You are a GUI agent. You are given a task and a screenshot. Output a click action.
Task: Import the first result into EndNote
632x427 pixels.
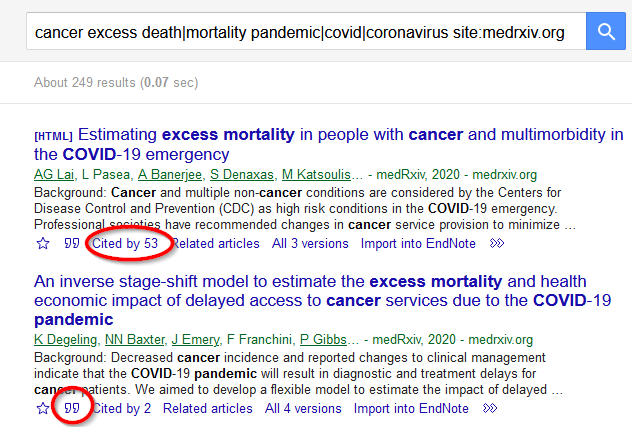tap(418, 244)
